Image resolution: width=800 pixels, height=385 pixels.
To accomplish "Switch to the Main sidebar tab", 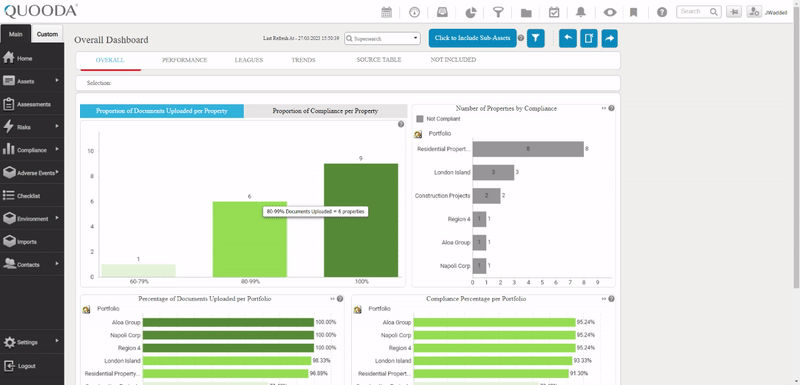I will point(16,34).
